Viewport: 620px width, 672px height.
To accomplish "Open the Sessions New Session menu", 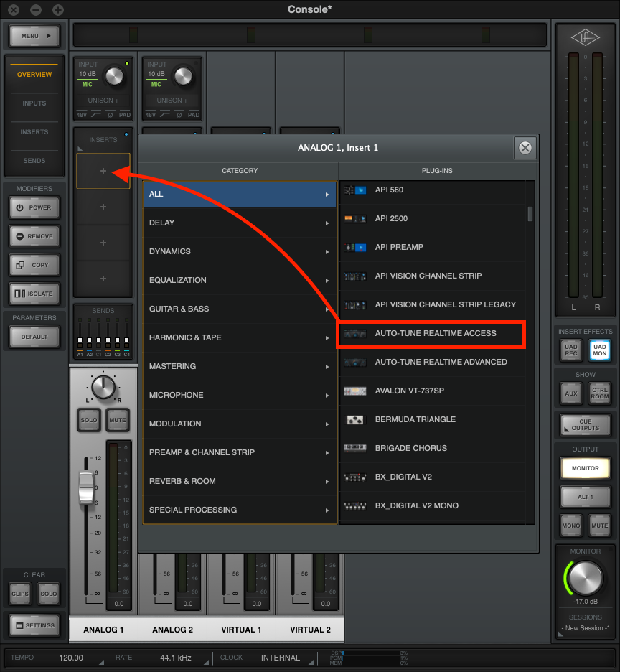I will click(x=585, y=628).
